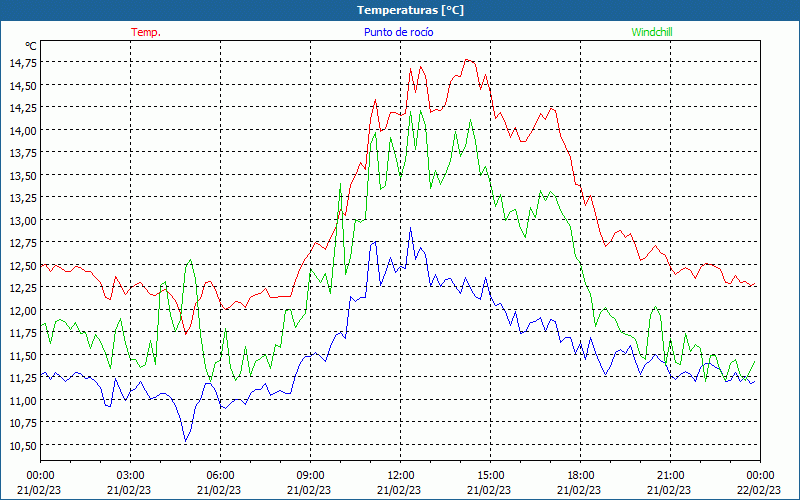The image size is (800, 500).
Task: Click the 10,50 axis value
Action: tap(22, 445)
